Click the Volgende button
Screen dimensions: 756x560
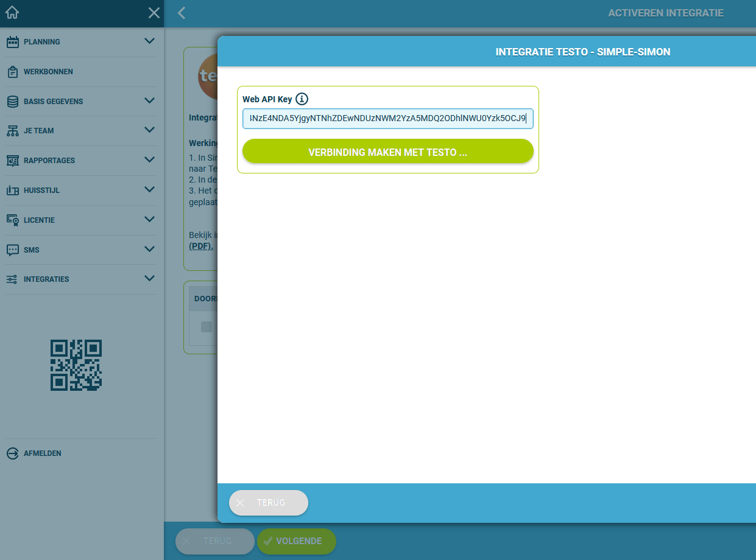[x=297, y=541]
